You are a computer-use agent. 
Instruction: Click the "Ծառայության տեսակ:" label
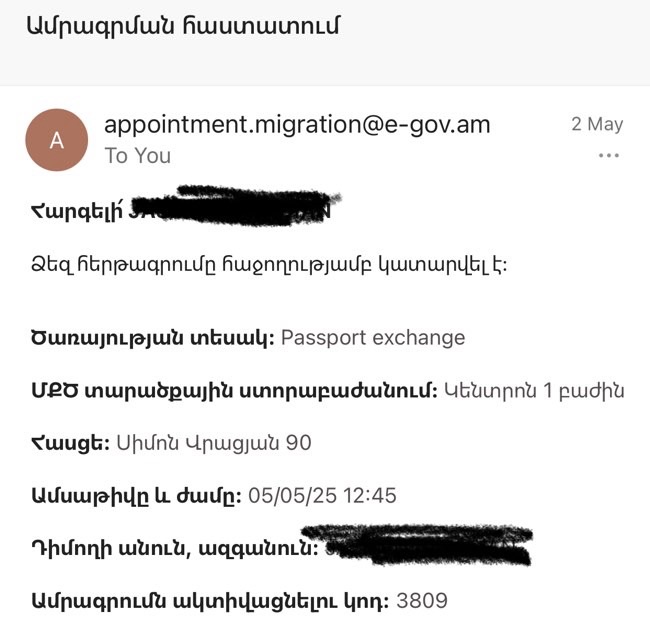(152, 337)
